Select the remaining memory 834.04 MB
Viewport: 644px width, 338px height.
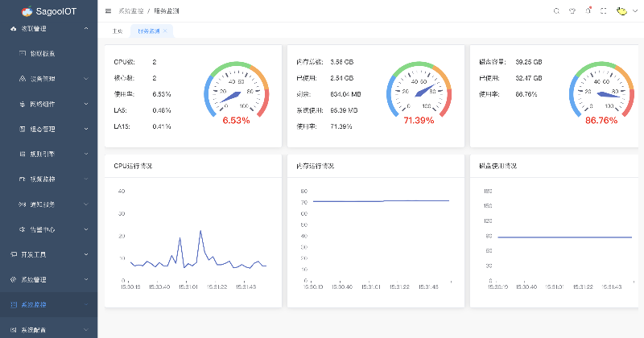pyautogui.click(x=345, y=94)
